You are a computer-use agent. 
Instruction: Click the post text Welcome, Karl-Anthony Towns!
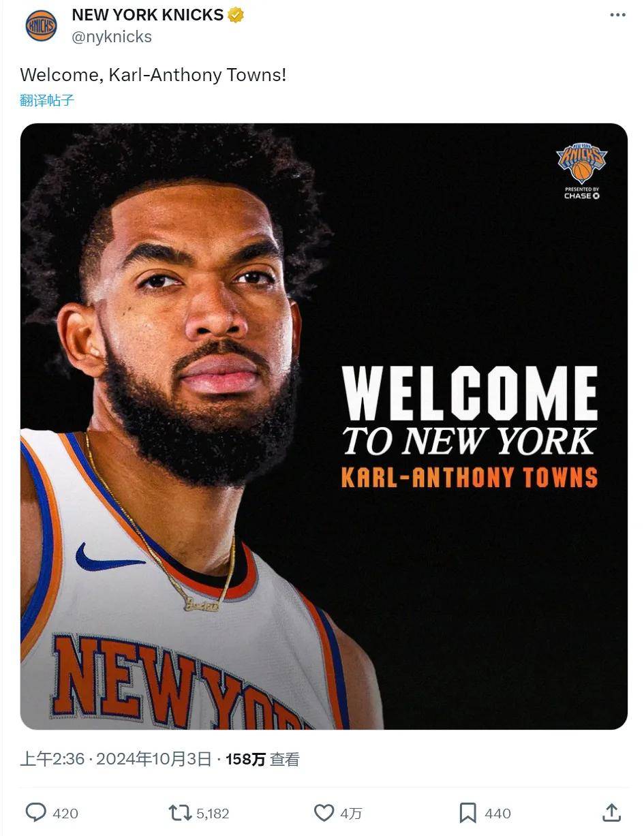pyautogui.click(x=153, y=74)
